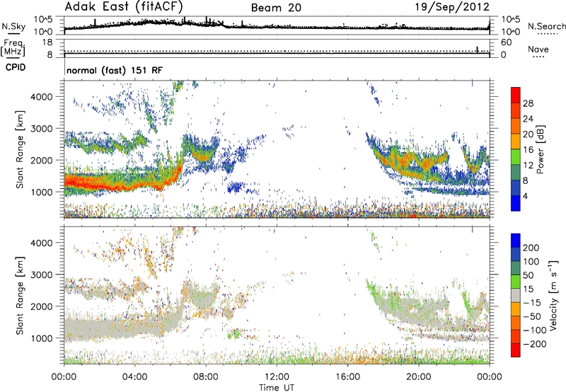Click the dotted Nave line in frequency panel
The height and width of the screenshot is (392, 566).
277,51
